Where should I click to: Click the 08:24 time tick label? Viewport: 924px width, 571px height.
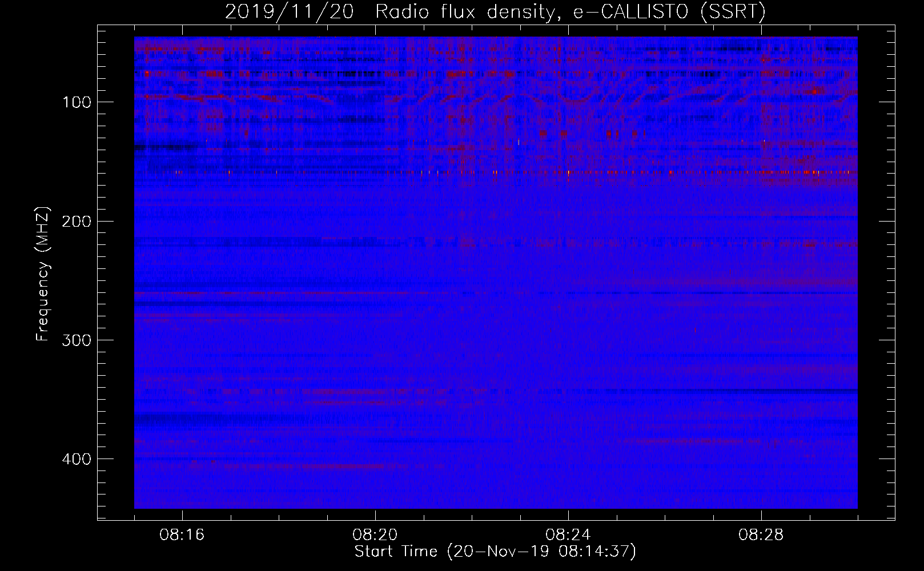568,535
